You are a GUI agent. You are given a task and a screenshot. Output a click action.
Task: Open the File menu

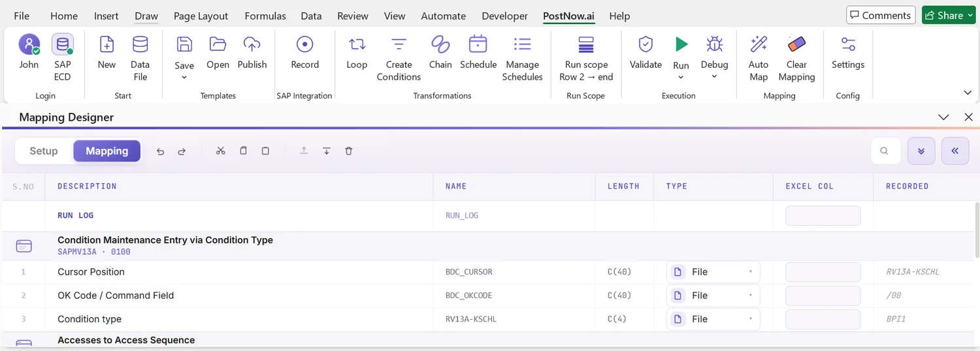coord(22,16)
